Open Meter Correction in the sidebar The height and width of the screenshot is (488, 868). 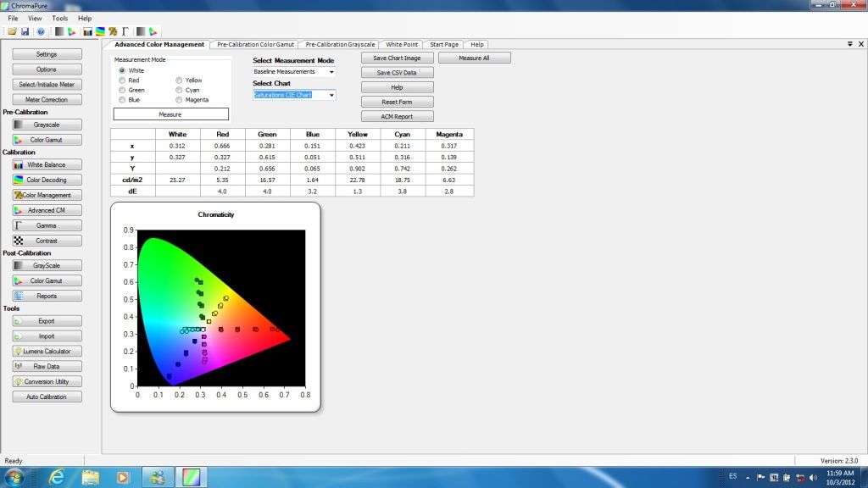coord(47,100)
